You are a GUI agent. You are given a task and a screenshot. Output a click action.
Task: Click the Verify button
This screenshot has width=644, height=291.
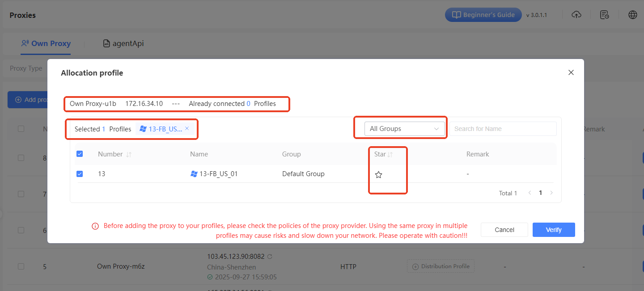coord(553,230)
